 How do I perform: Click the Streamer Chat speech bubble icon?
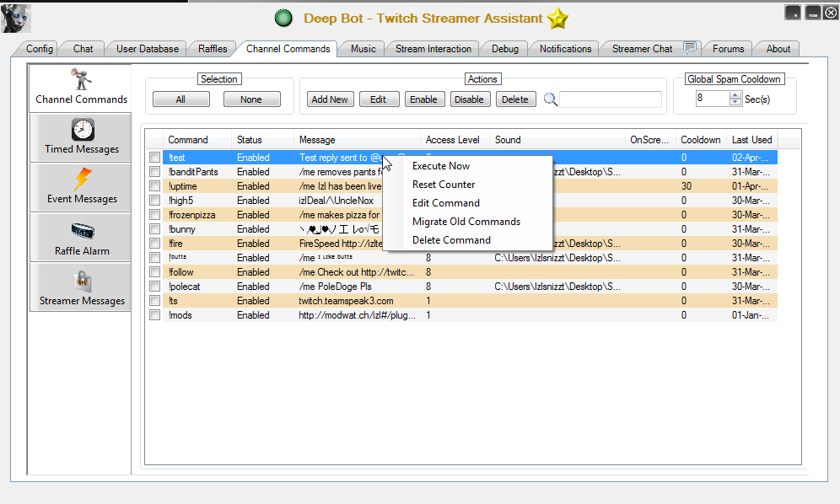click(x=690, y=48)
